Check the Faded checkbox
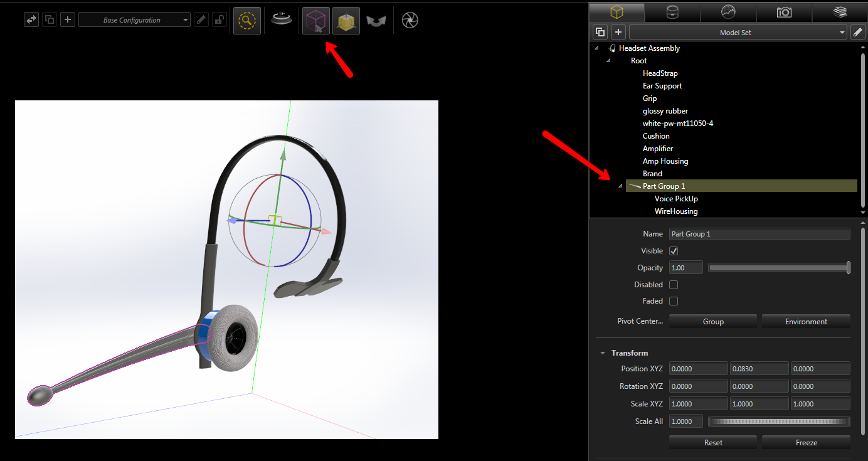Screen dimensions: 868x461 [674, 301]
